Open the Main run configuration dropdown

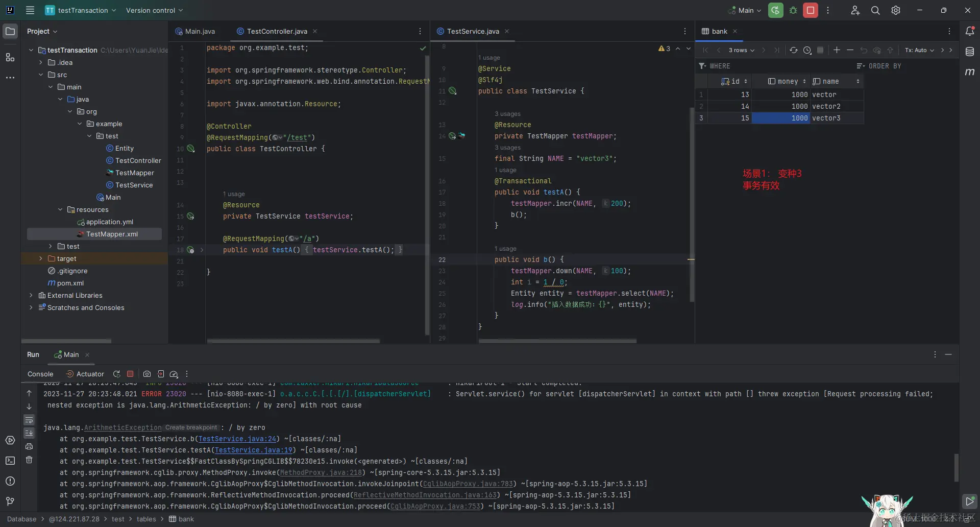(x=745, y=10)
